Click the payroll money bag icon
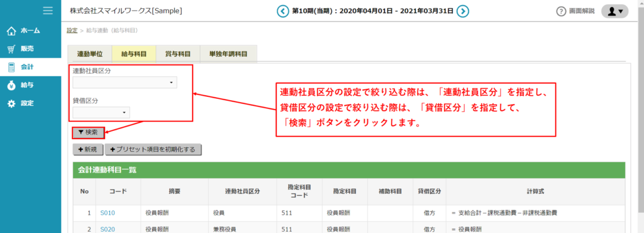 click(x=11, y=85)
